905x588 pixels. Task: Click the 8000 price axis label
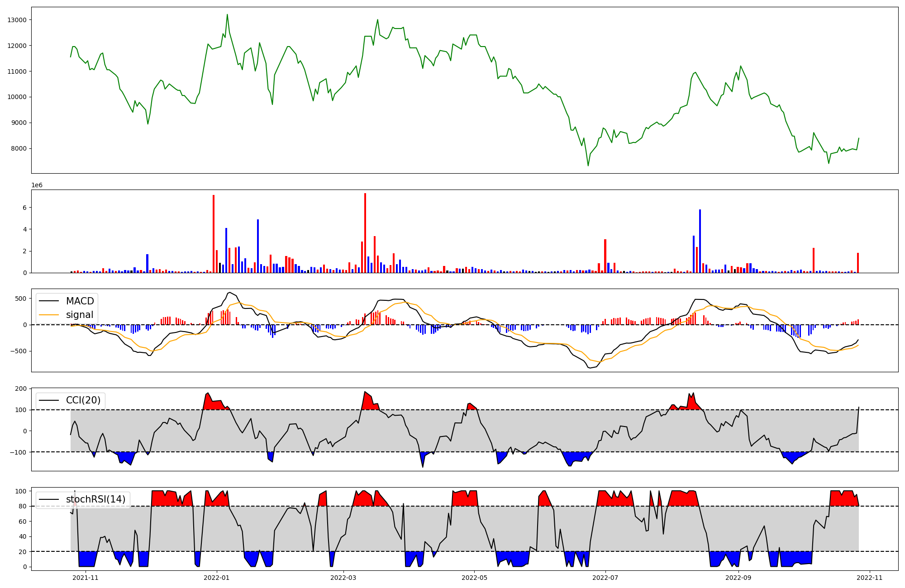pos(19,149)
